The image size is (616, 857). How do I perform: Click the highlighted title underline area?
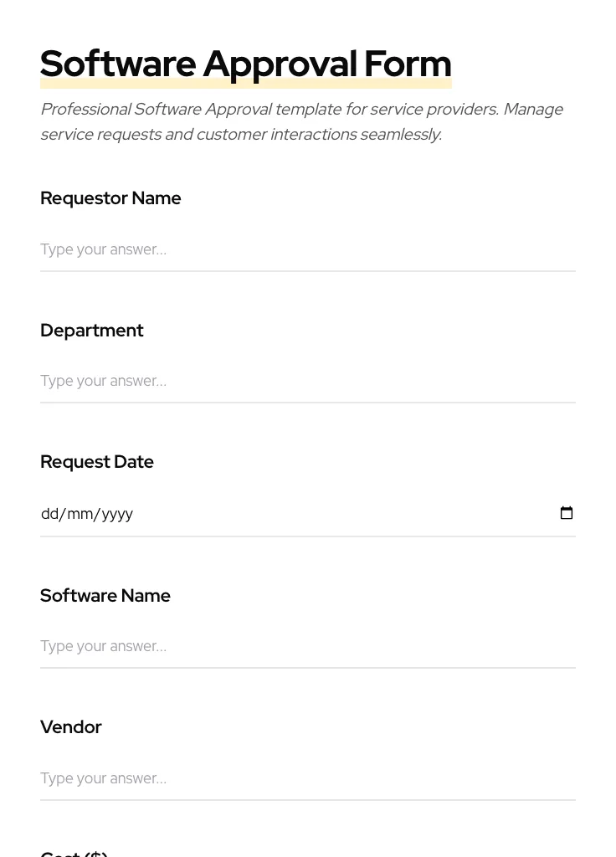pyautogui.click(x=245, y=82)
